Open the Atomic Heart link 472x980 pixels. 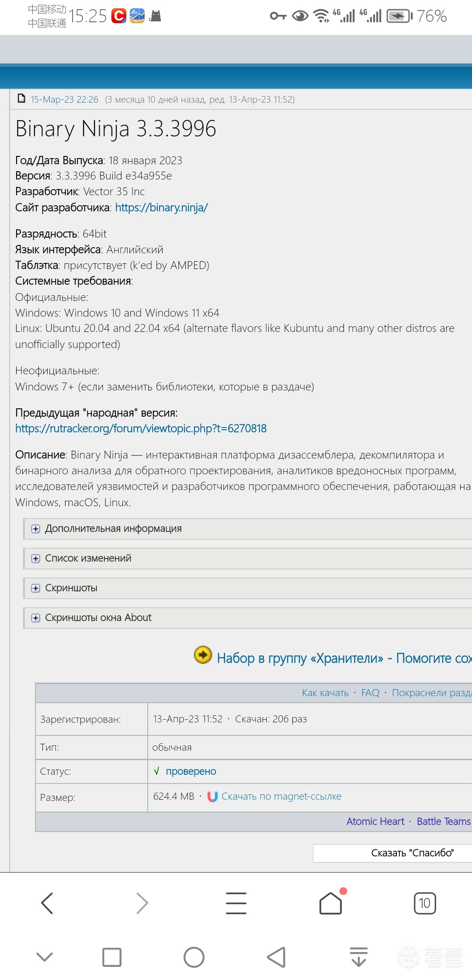click(375, 821)
